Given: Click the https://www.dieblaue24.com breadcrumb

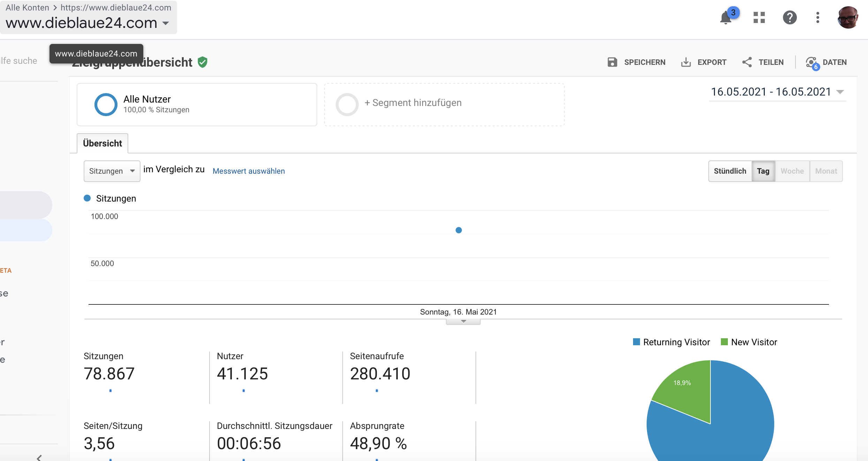Looking at the screenshot, I should [116, 7].
